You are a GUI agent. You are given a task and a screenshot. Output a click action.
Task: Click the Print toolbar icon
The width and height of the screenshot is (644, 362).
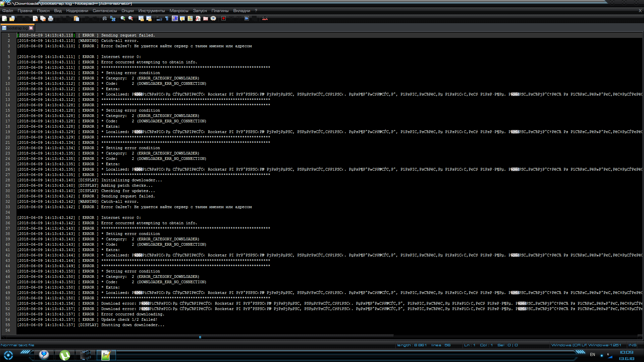pyautogui.click(x=51, y=19)
